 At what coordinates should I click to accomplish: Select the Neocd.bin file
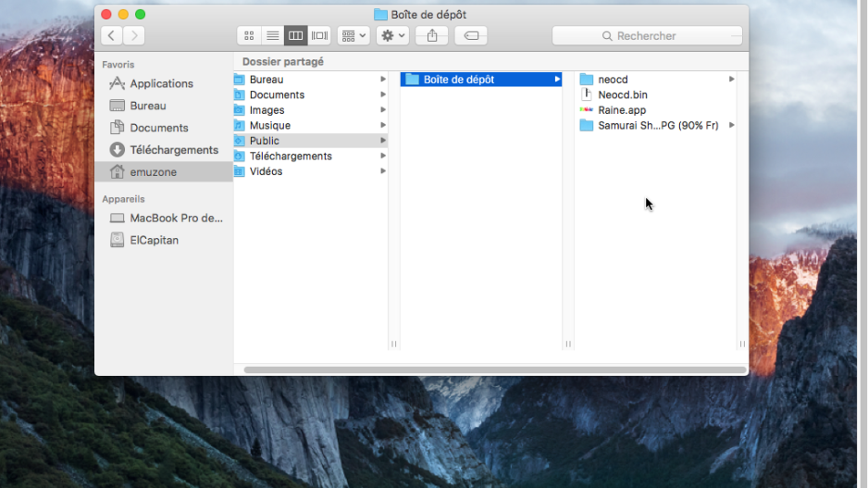(656, 94)
